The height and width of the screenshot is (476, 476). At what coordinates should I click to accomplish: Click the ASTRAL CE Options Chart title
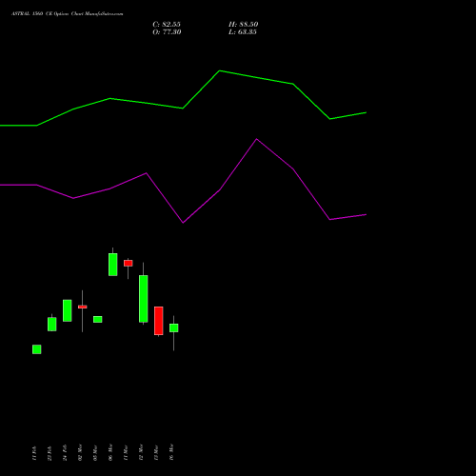(x=67, y=14)
